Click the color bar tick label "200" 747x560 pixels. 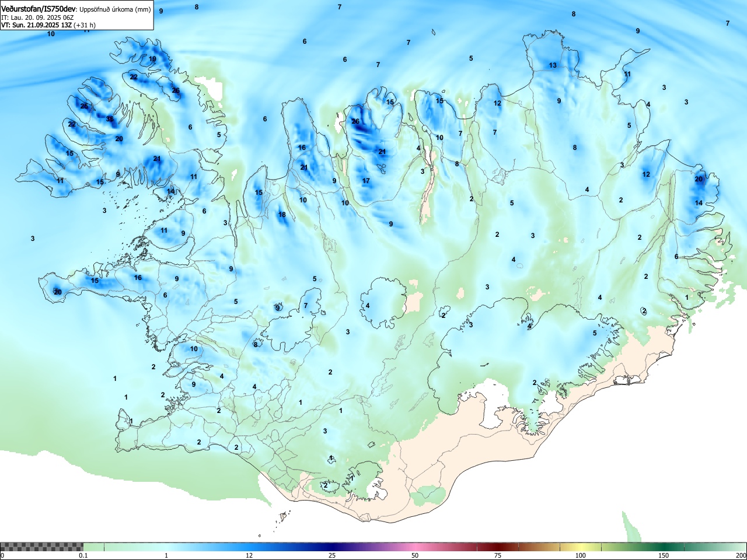point(741,555)
